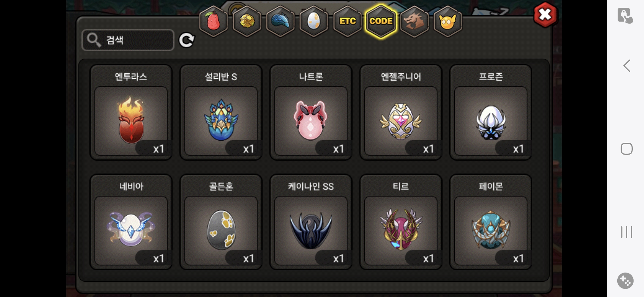Select the red fruit category tab
644x297 pixels.
click(213, 21)
